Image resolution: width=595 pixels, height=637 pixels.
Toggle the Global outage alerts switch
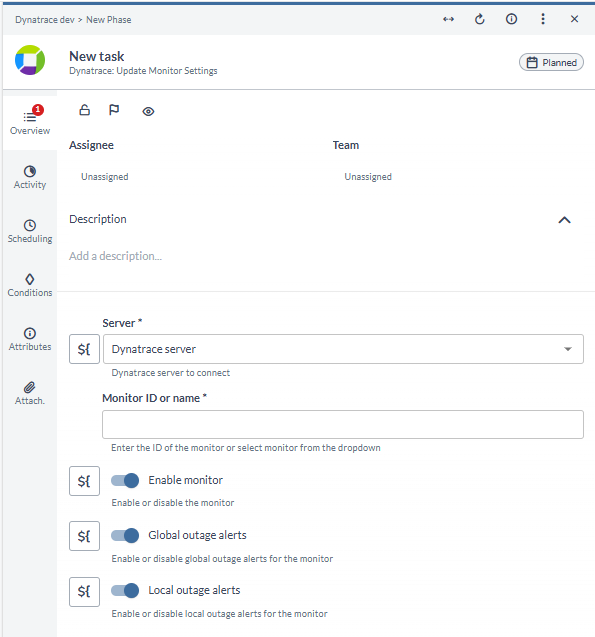125,535
